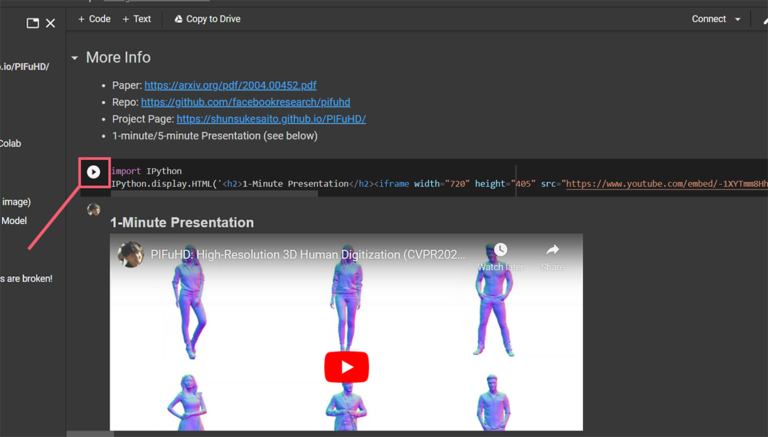The image size is (768, 437).
Task: Click the cell output avatar icon
Action: [x=94, y=210]
